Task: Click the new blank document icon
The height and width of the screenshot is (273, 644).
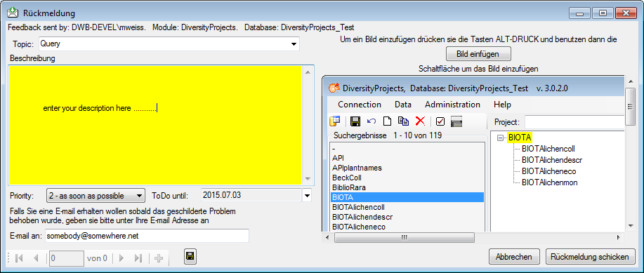Action: coord(387,121)
